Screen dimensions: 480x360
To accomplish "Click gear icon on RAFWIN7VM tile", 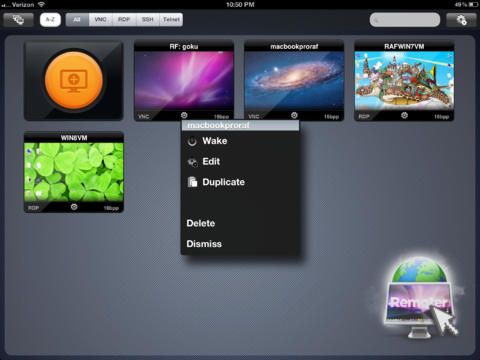I will coord(404,115).
